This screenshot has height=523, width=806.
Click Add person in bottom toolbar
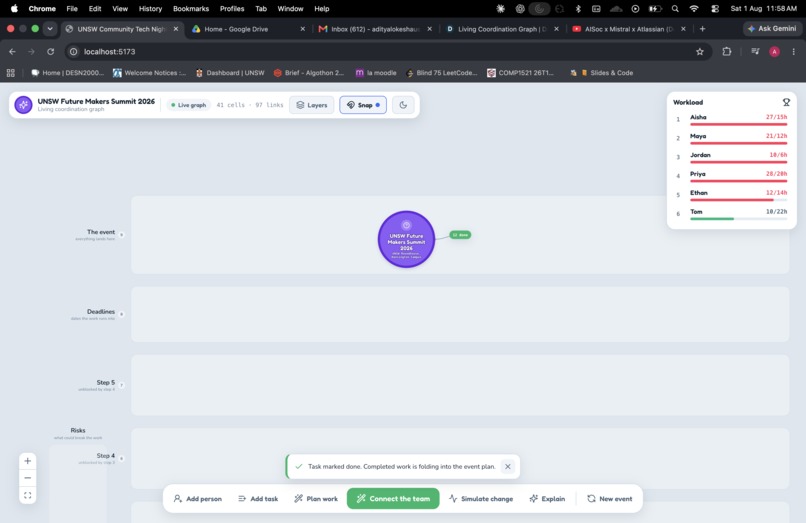pyautogui.click(x=198, y=499)
